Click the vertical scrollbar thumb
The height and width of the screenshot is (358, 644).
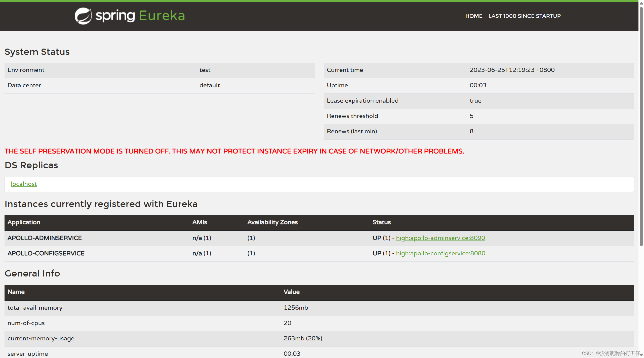pyautogui.click(x=641, y=126)
